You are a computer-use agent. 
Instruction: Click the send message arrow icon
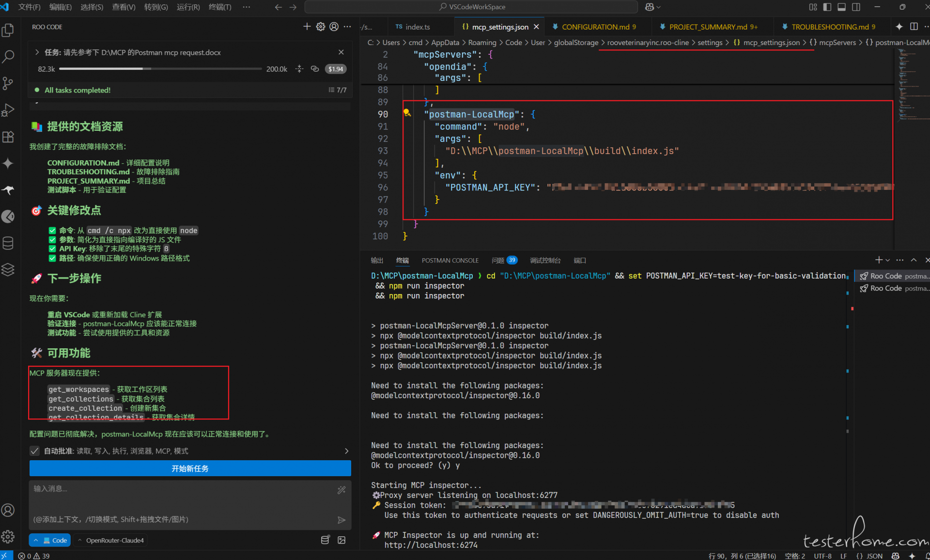click(x=341, y=520)
